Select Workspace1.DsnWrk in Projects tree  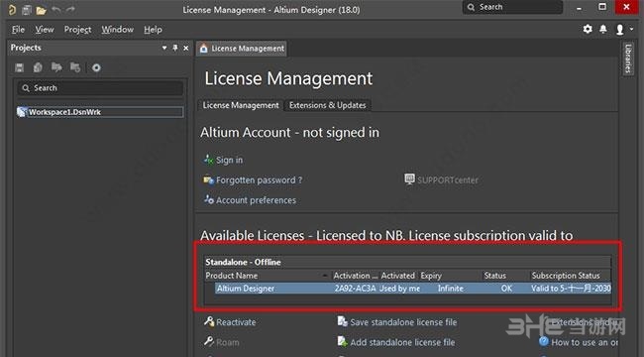[x=100, y=112]
